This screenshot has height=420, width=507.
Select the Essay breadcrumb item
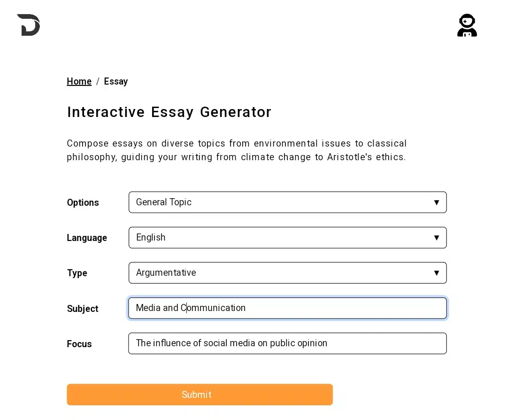(116, 81)
